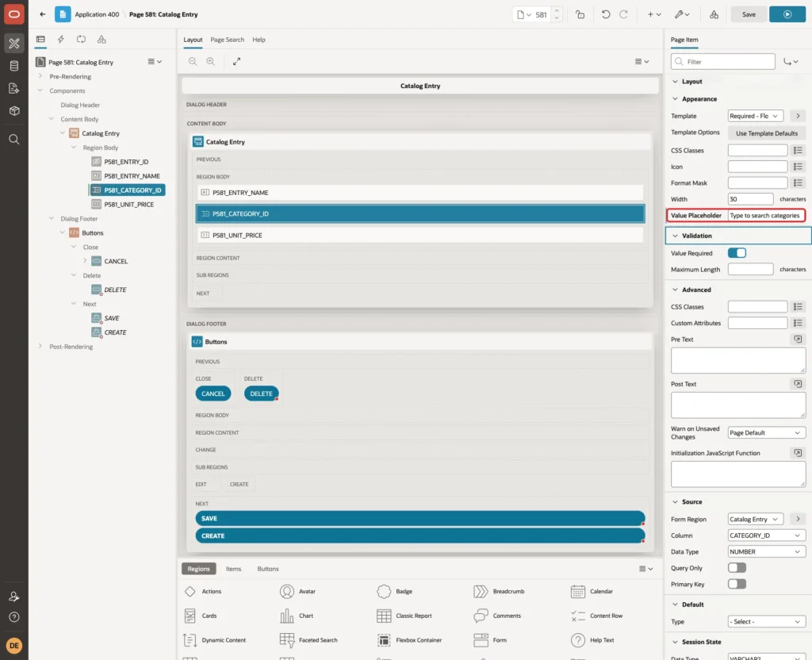Click the Oracle APEX home logo
The height and width of the screenshot is (660, 812).
tap(14, 14)
